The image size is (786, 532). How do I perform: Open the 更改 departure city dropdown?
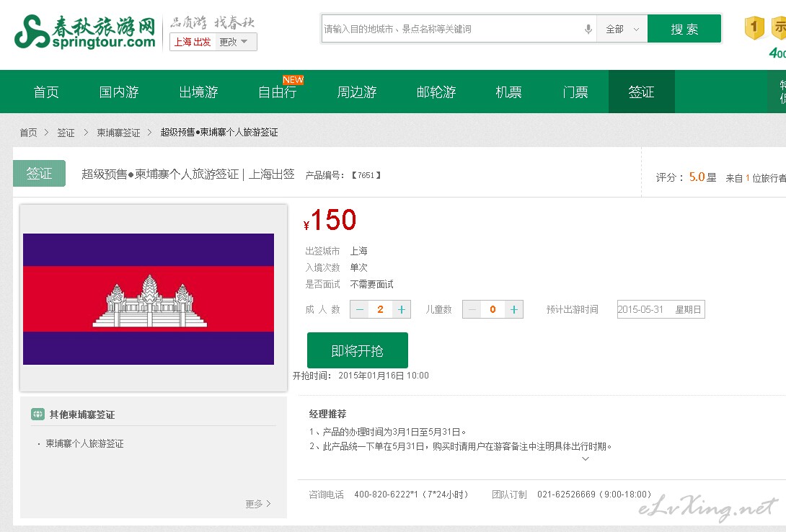coord(234,43)
